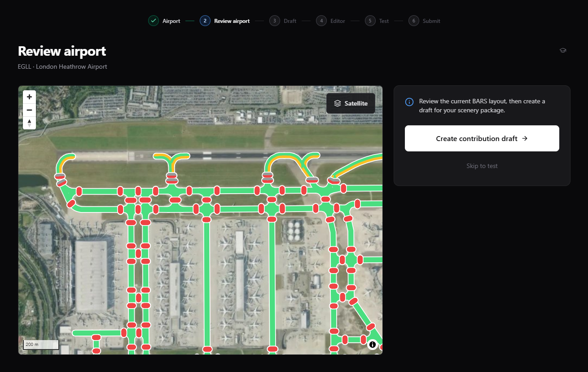Select the Review airport step

225,21
